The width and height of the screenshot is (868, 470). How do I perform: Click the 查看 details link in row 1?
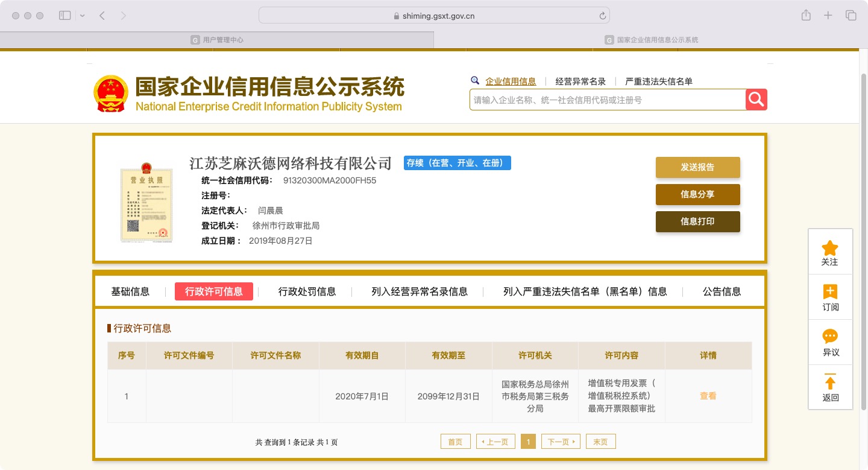[708, 396]
